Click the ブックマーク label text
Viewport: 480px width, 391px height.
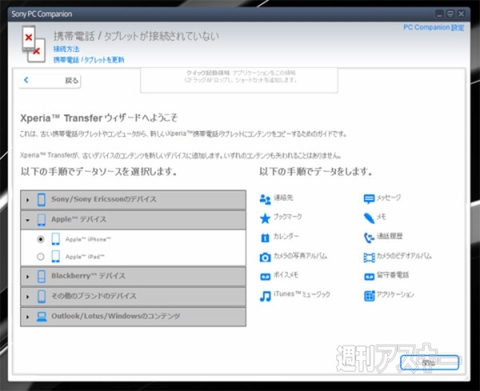(287, 217)
